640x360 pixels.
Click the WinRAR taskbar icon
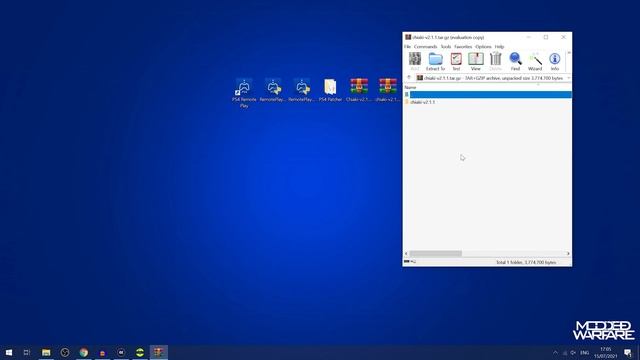159,352
